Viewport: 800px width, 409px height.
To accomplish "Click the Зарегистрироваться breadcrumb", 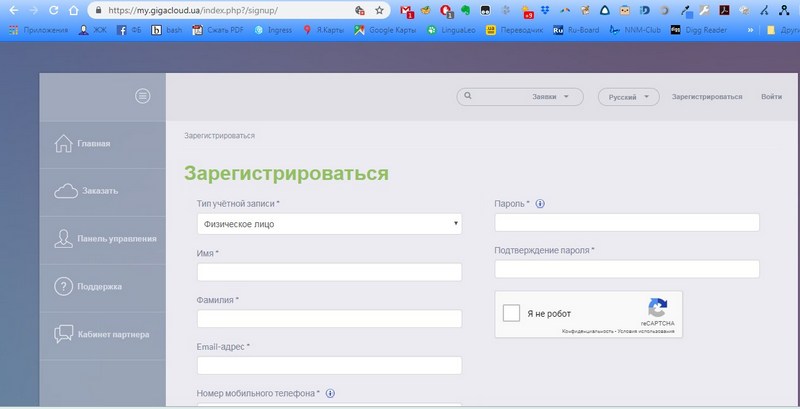I will point(219,136).
